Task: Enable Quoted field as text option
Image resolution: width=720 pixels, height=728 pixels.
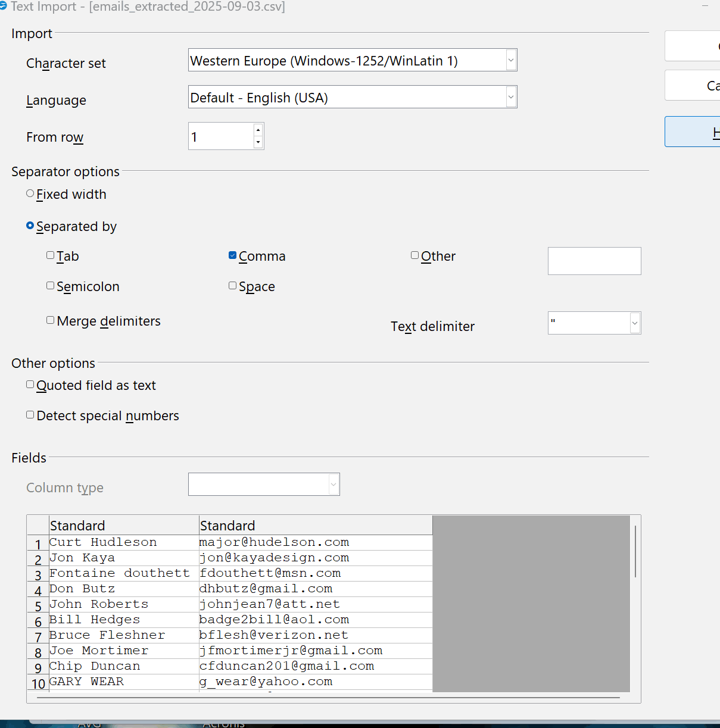Action: (x=30, y=385)
